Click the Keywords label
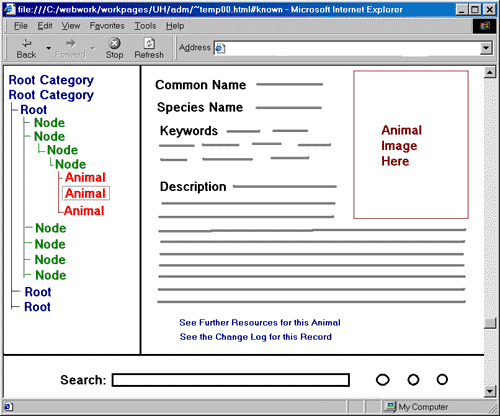The image size is (500, 416). click(x=189, y=131)
